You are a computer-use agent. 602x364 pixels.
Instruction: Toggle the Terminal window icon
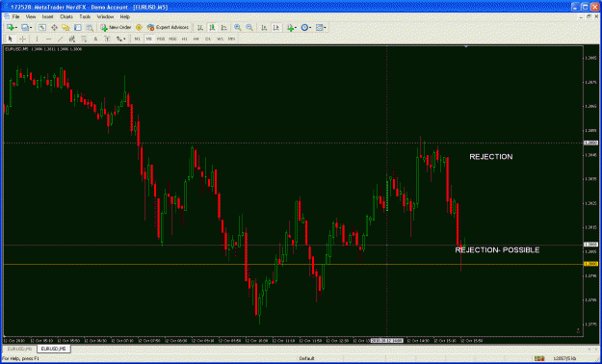78,28
